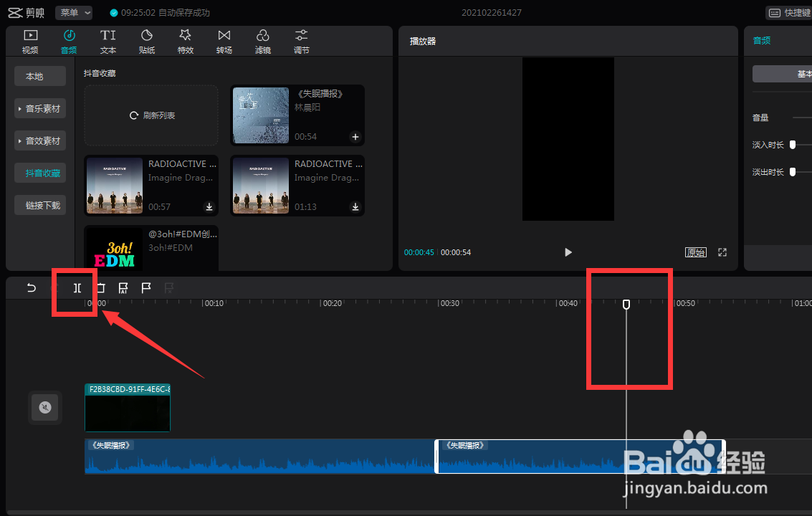The image size is (812, 516).
Task: Click the 剪映 logo at top left
Action: point(26,12)
